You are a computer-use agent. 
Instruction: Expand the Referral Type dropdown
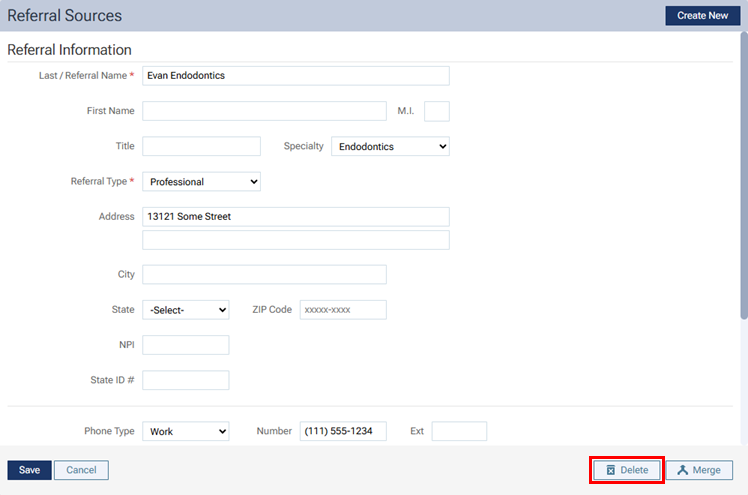click(x=201, y=182)
